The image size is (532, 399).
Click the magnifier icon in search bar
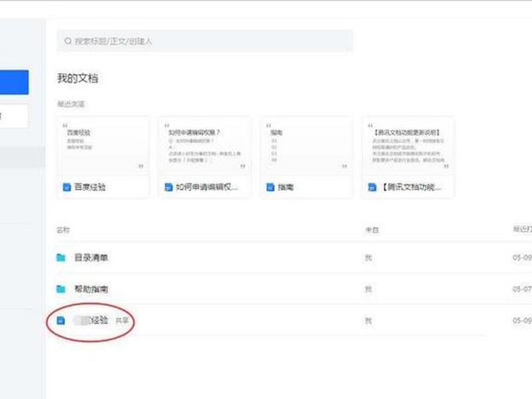pos(68,41)
